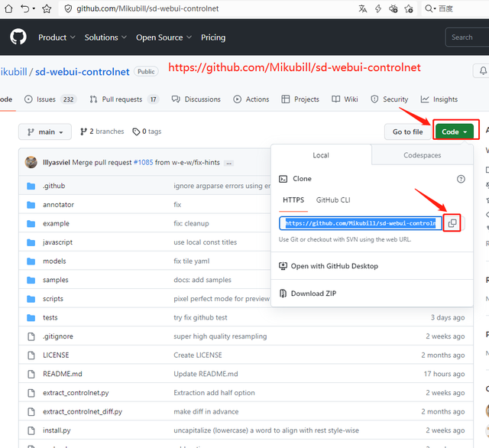Click the clone help question icon
This screenshot has width=489, height=448.
(461, 179)
